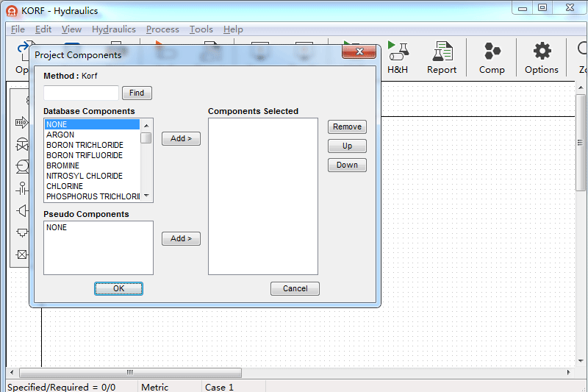Click Add > for Pseudo Components

click(x=181, y=238)
